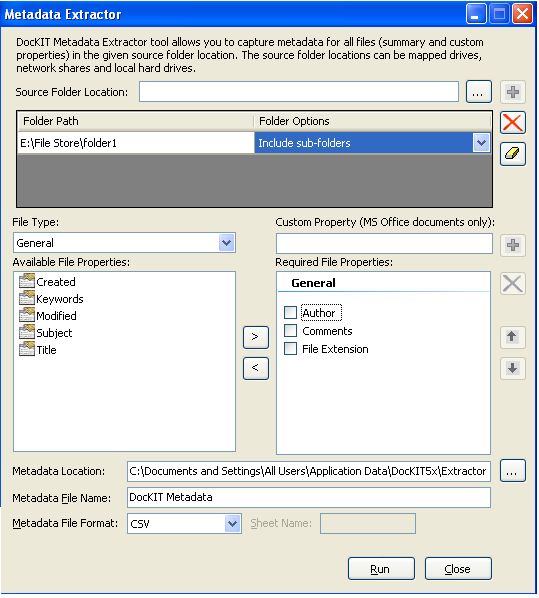Click the Source Folder Location input field

click(x=299, y=92)
